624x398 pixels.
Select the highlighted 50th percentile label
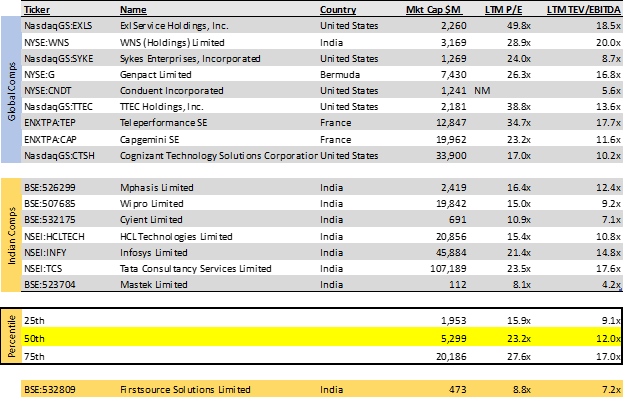coord(34,338)
